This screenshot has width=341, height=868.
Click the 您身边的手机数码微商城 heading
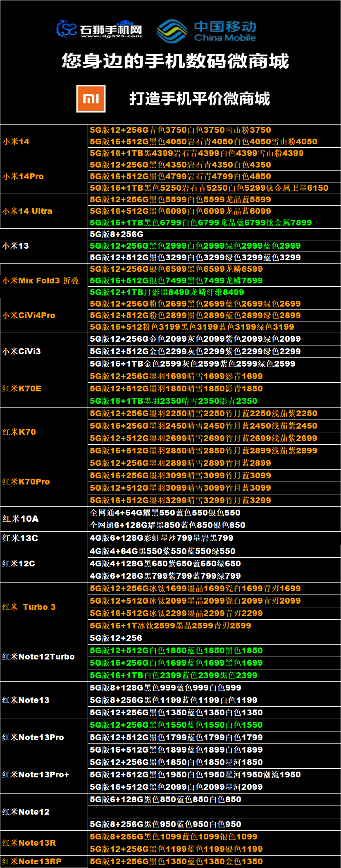[x=175, y=61]
